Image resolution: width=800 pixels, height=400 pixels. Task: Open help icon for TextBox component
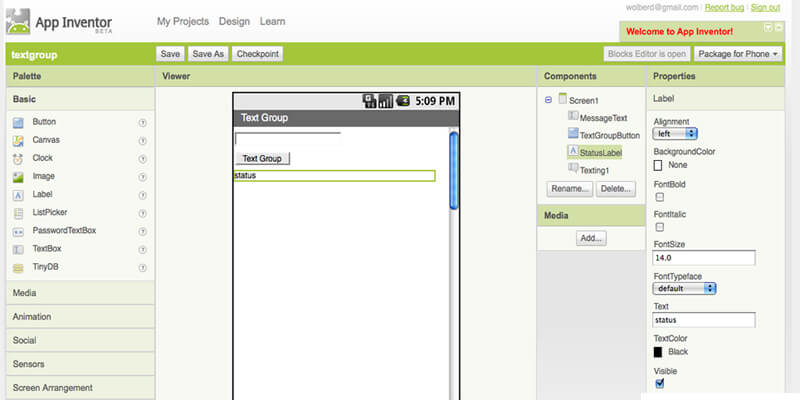click(x=143, y=249)
